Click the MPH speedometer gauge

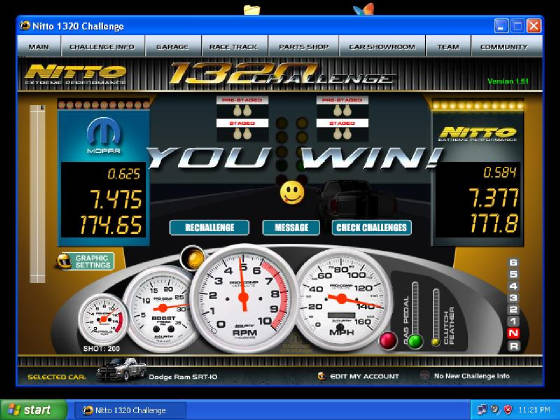coord(341,299)
